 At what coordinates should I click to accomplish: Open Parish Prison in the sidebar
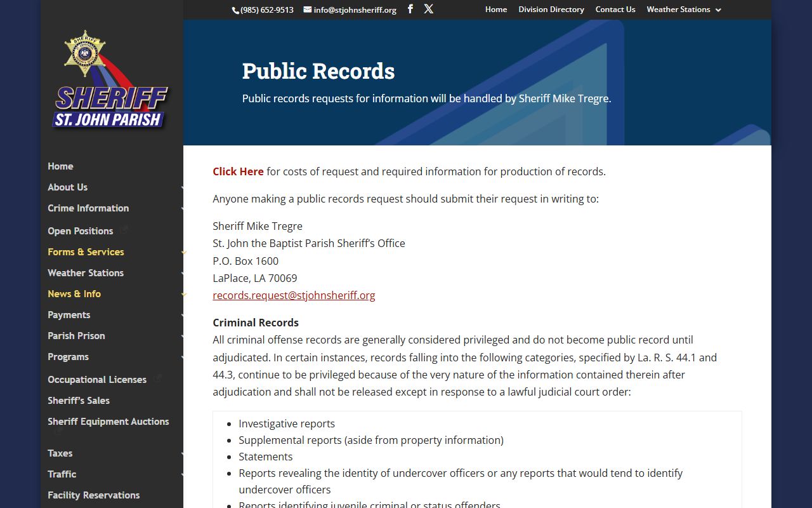coord(76,336)
